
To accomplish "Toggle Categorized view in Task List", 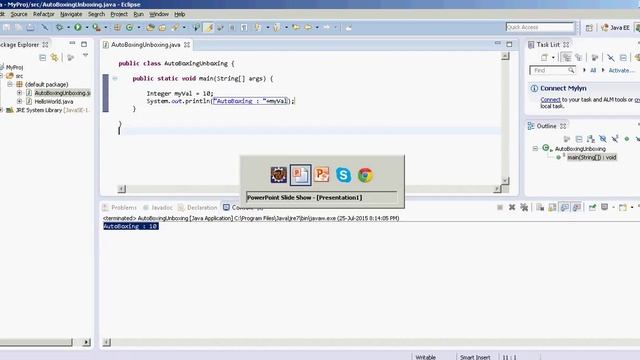I will tap(566, 58).
